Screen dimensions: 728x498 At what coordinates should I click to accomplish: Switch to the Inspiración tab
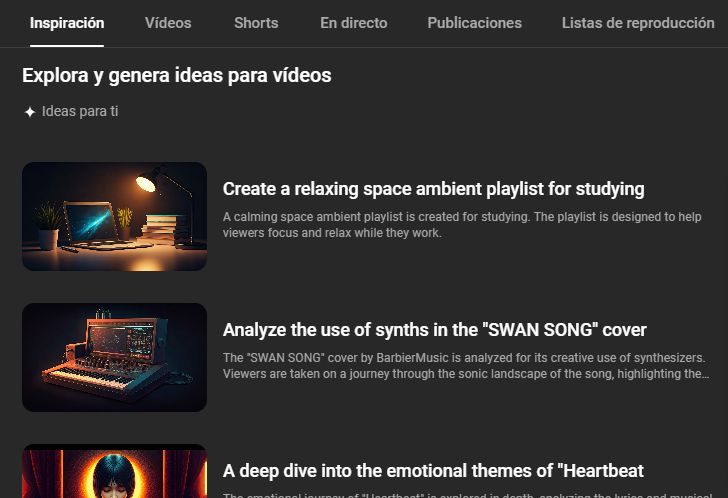point(67,23)
